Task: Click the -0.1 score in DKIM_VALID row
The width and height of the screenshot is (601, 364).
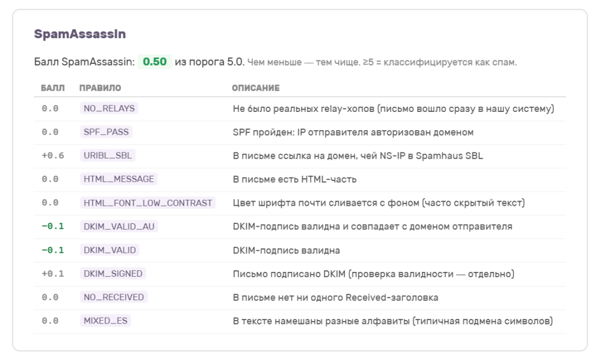Action: [53, 250]
